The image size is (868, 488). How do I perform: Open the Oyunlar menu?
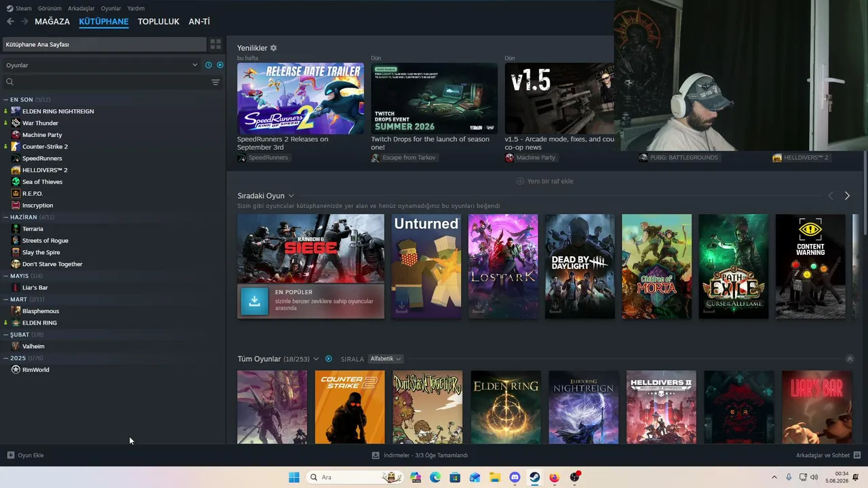(111, 8)
